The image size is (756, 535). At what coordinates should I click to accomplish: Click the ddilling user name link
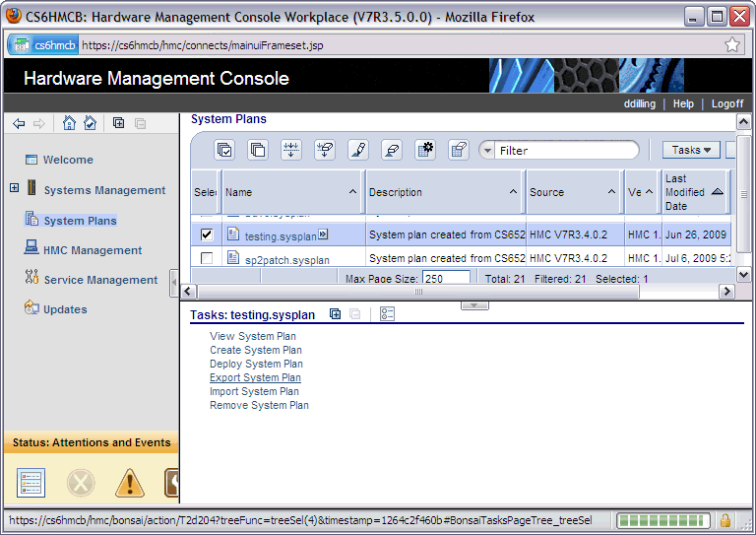639,103
